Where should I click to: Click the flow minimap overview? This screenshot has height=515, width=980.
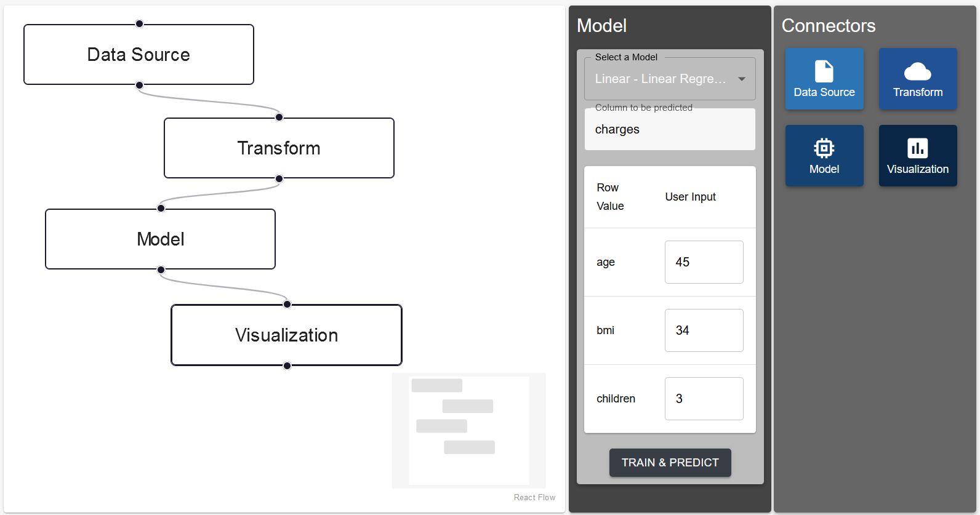[469, 431]
